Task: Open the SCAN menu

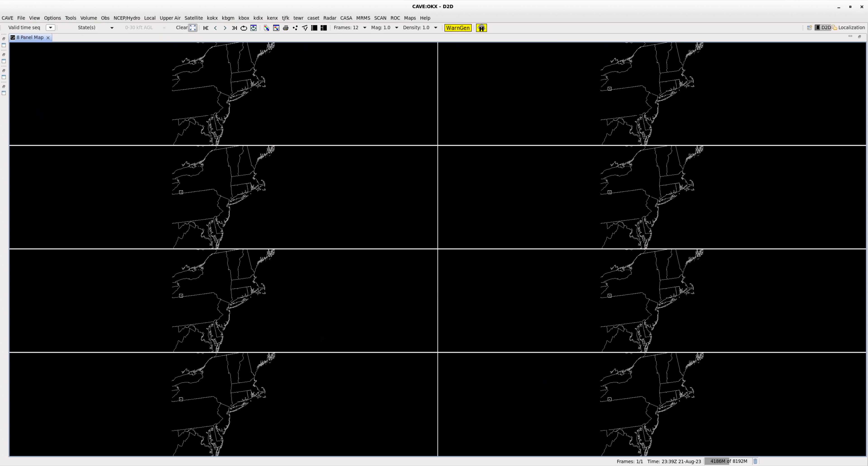Action: [x=380, y=18]
